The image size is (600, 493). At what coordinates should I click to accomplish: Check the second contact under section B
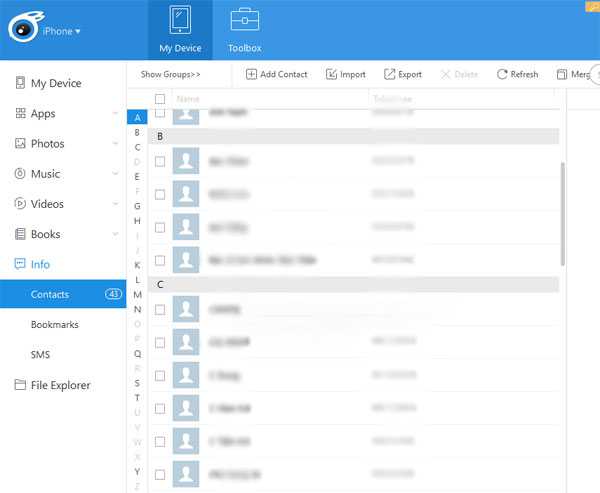coord(160,194)
